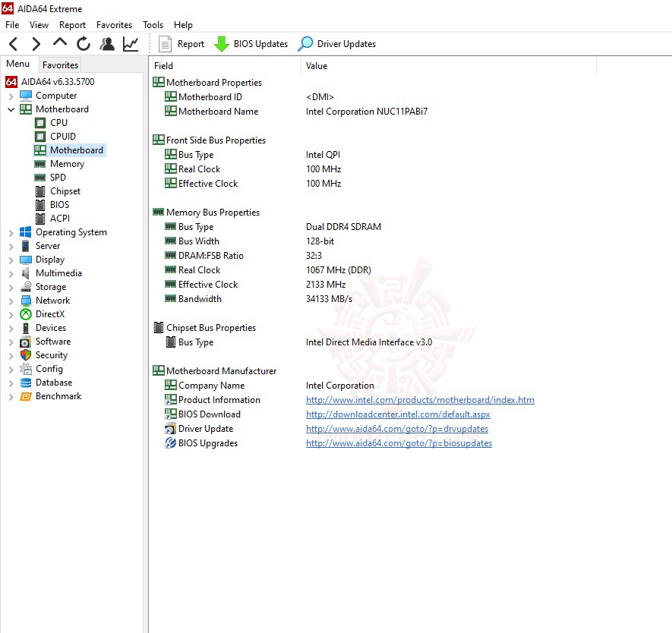Click the Value column header
The image size is (672, 633).
point(448,66)
